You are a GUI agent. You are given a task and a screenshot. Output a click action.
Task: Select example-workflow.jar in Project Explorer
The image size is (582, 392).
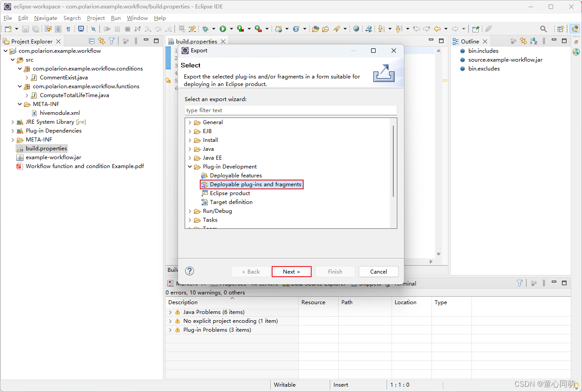click(49, 157)
